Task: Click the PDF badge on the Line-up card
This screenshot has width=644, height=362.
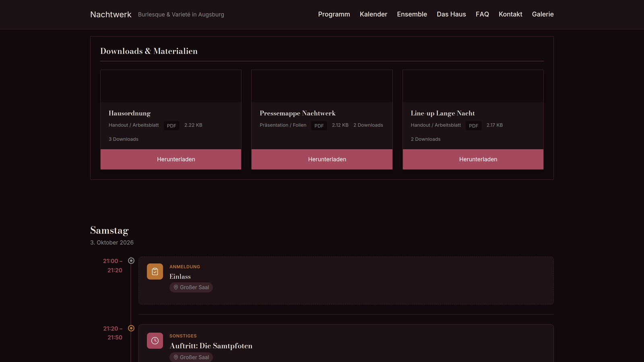Action: [474, 125]
